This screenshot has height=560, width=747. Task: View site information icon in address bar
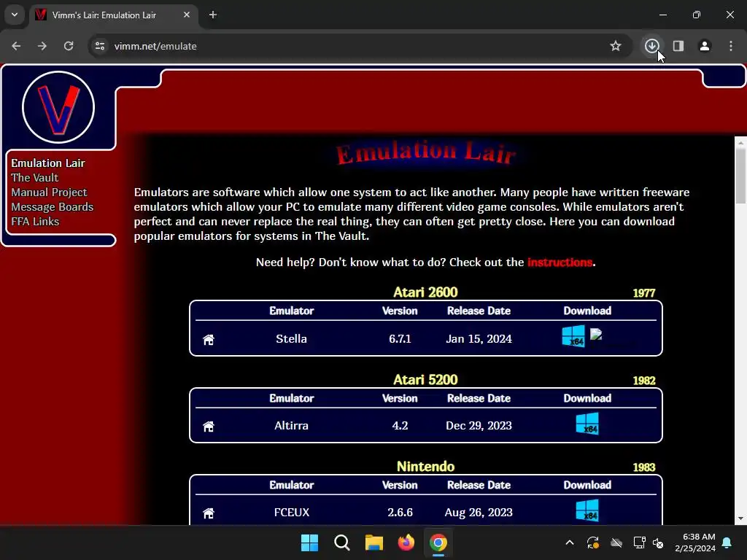click(99, 46)
